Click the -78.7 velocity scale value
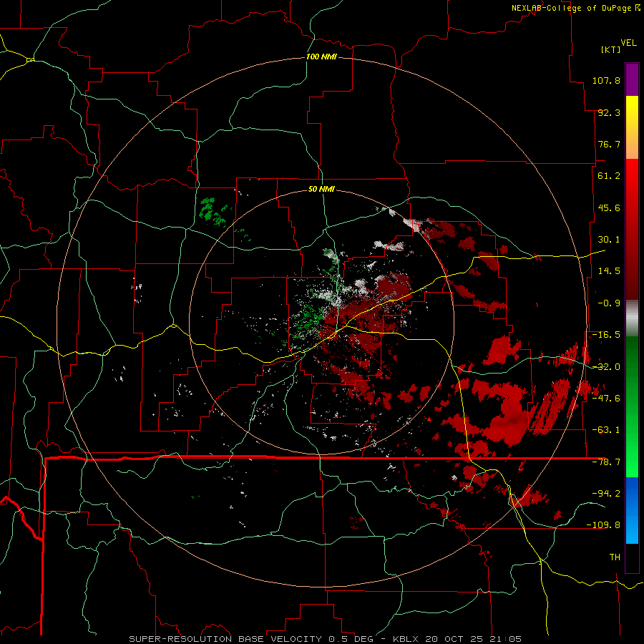 pos(606,462)
